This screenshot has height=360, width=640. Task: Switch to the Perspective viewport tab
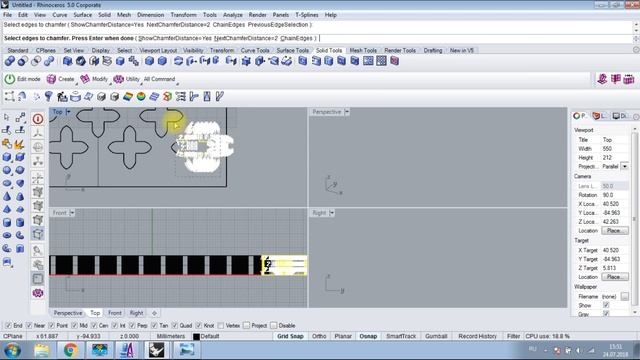tap(68, 313)
